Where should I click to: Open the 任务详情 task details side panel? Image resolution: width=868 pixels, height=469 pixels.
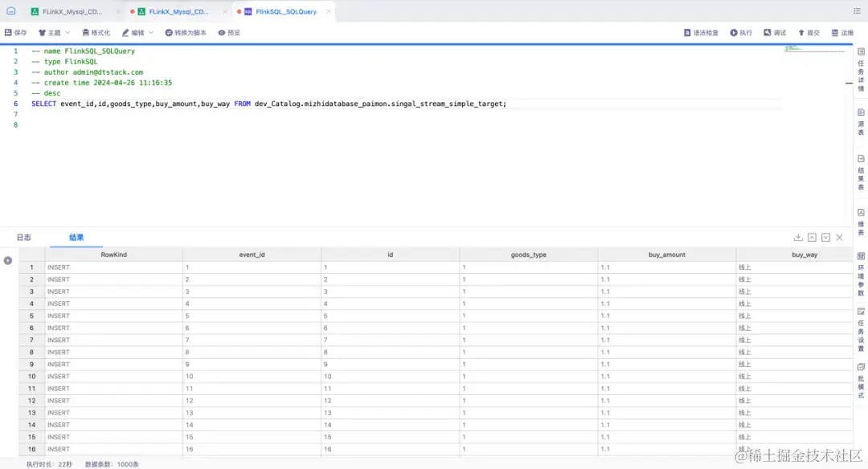point(861,70)
